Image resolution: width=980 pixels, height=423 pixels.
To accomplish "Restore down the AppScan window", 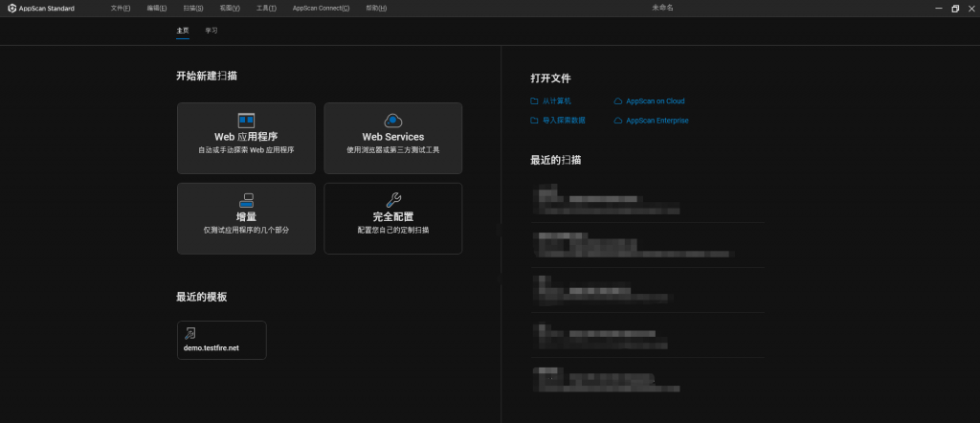I will click(x=955, y=8).
